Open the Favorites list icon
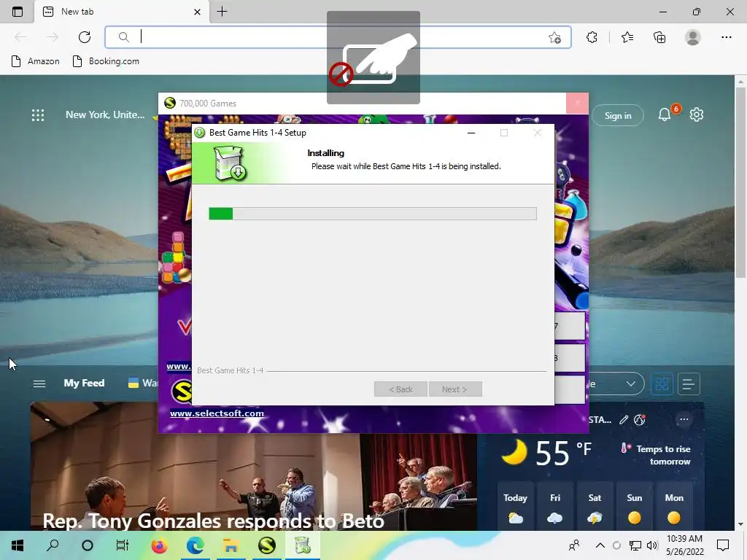The width and height of the screenshot is (747, 560). click(x=627, y=37)
